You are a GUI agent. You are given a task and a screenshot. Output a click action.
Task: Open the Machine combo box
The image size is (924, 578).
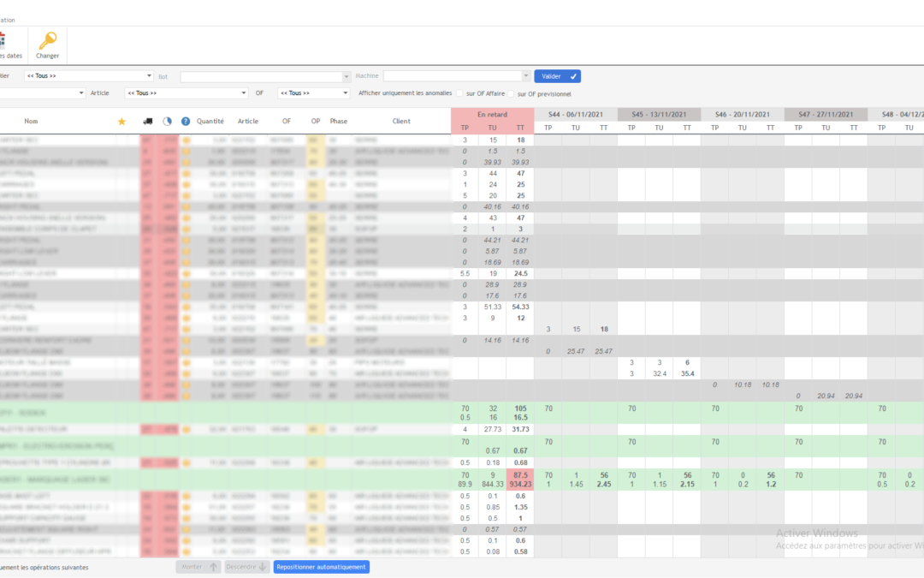[457, 76]
